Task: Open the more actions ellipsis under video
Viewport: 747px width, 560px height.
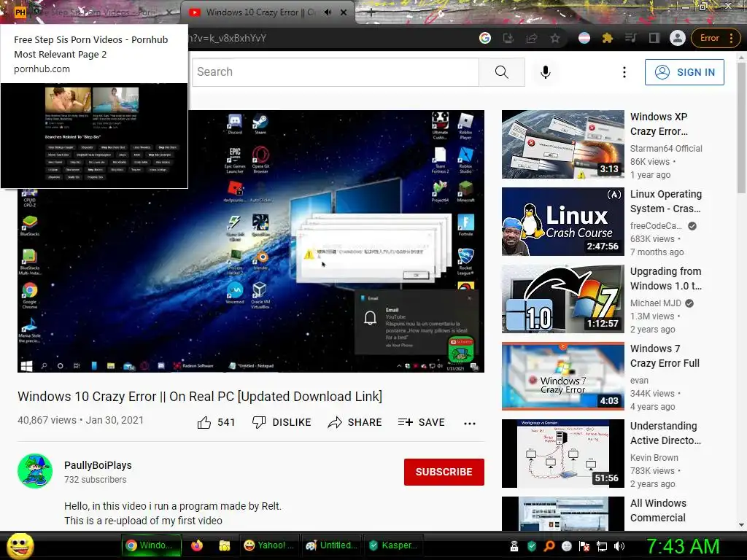Action: 470,424
